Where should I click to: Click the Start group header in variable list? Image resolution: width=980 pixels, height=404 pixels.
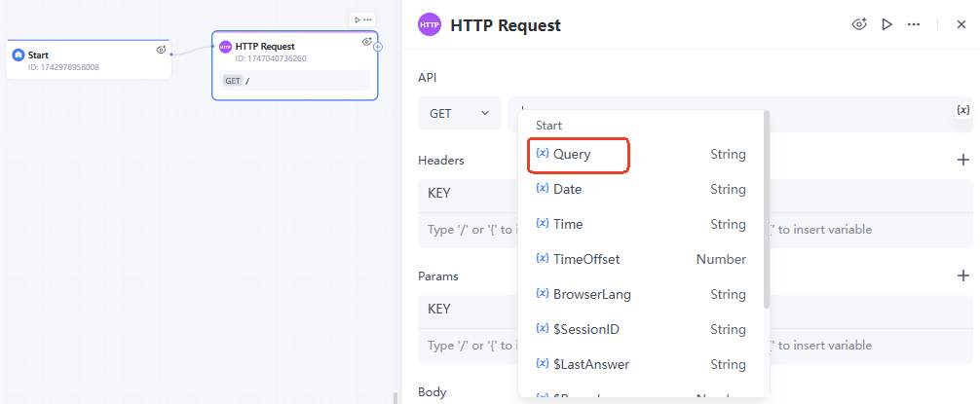(x=548, y=126)
